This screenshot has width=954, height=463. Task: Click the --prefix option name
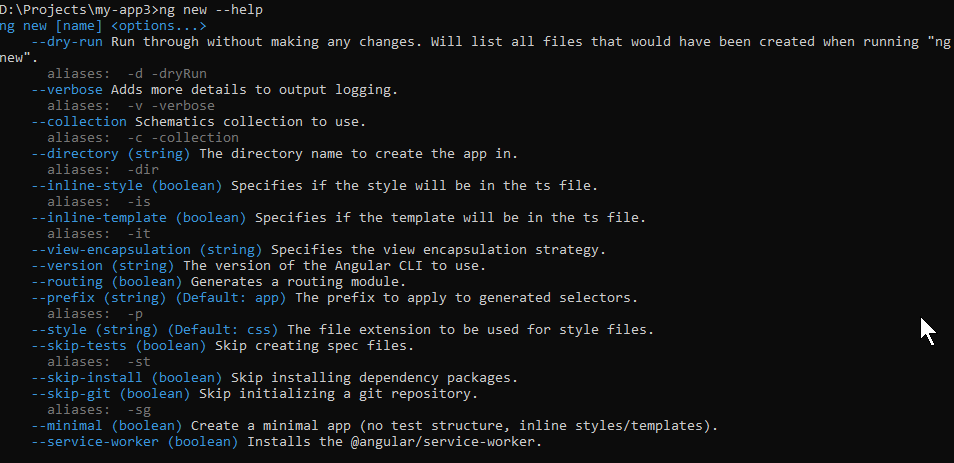tap(63, 297)
